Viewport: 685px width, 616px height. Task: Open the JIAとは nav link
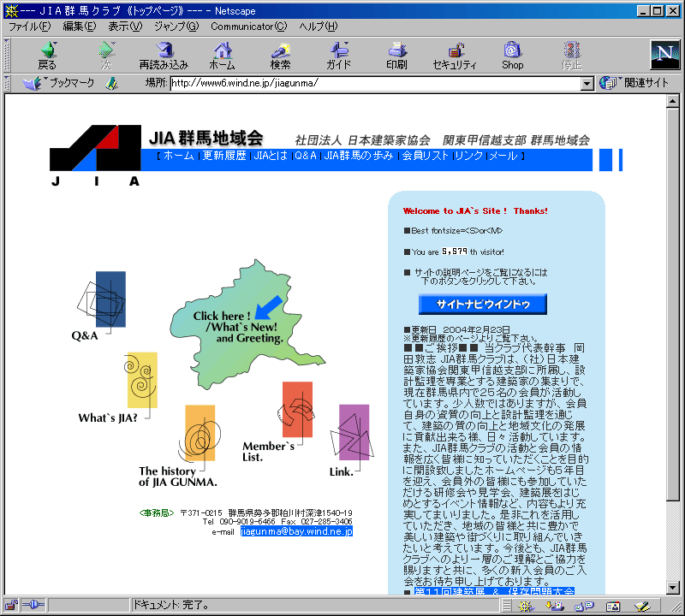coord(271,156)
